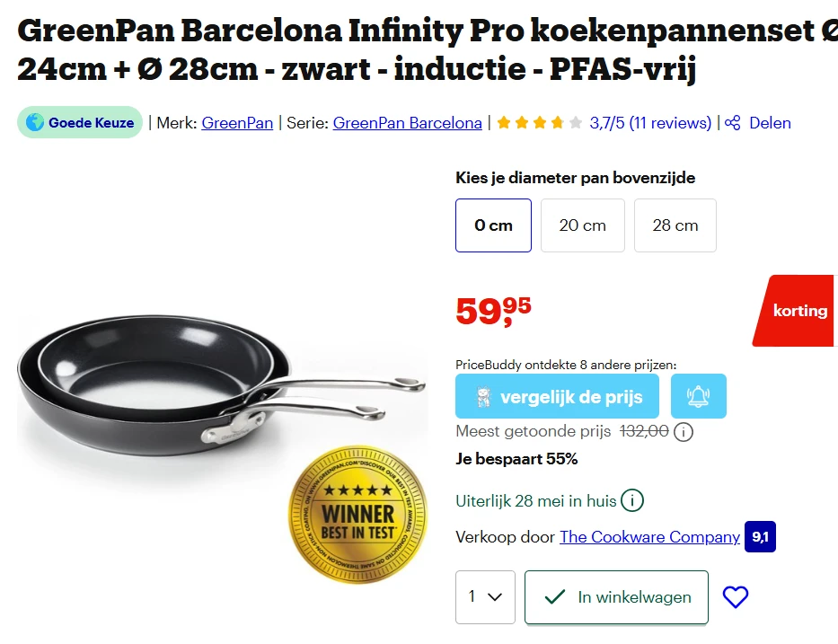The width and height of the screenshot is (838, 644).
Task: Select the 28 cm diameter option
Action: point(675,225)
